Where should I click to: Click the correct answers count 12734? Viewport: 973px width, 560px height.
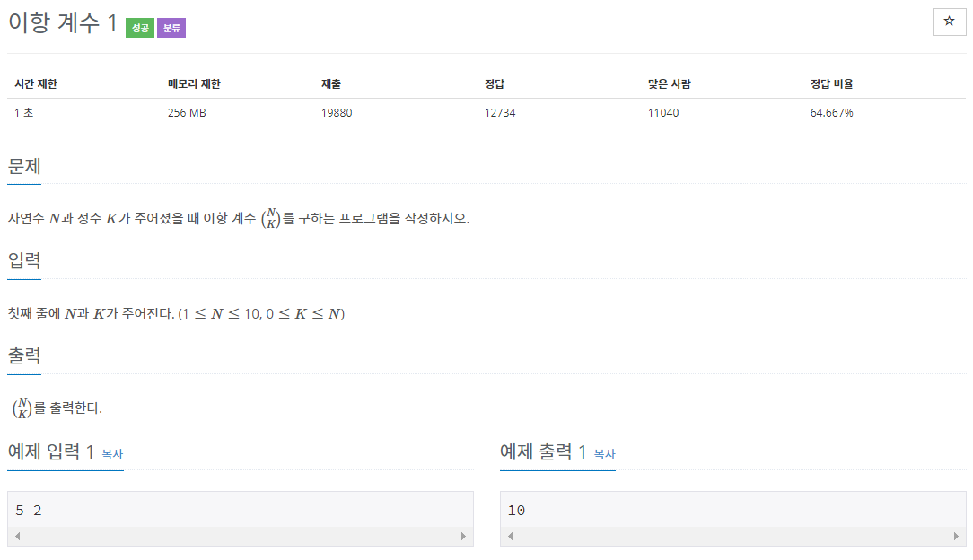(x=500, y=113)
